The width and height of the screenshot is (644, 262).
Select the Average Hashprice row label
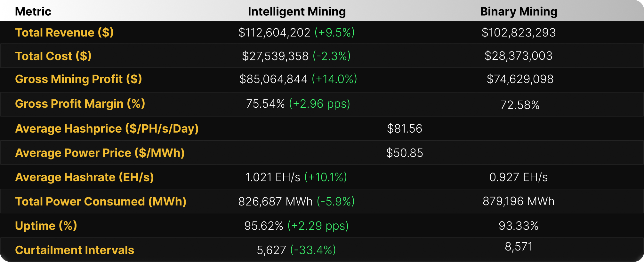(107, 128)
